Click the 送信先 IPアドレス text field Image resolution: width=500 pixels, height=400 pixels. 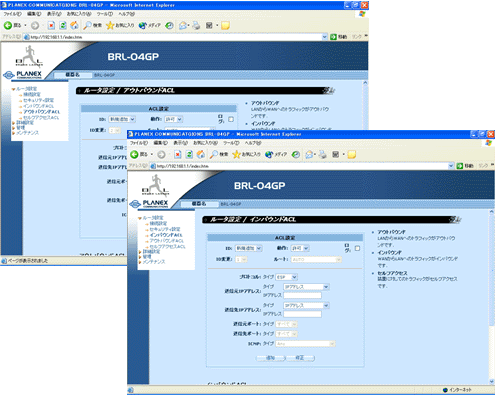pyautogui.click(x=302, y=314)
